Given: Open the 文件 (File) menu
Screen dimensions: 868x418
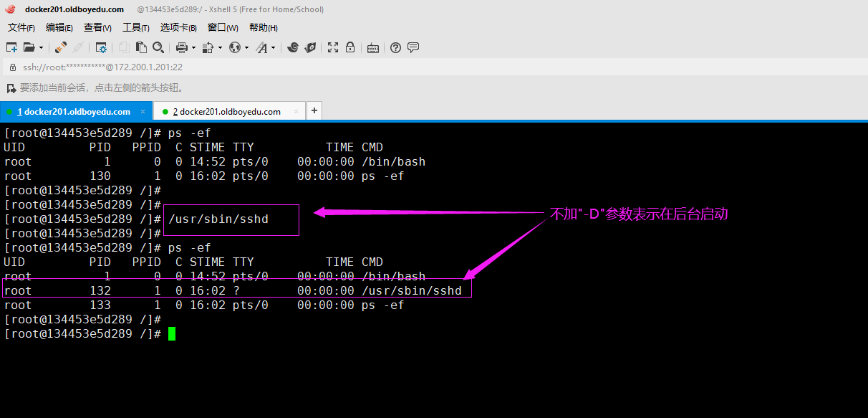Looking at the screenshot, I should (x=21, y=27).
